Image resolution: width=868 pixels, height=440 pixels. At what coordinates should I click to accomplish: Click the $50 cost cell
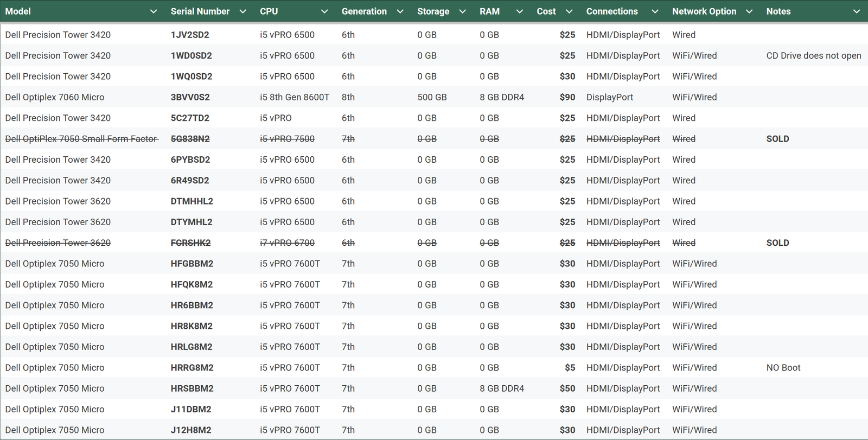pos(567,388)
